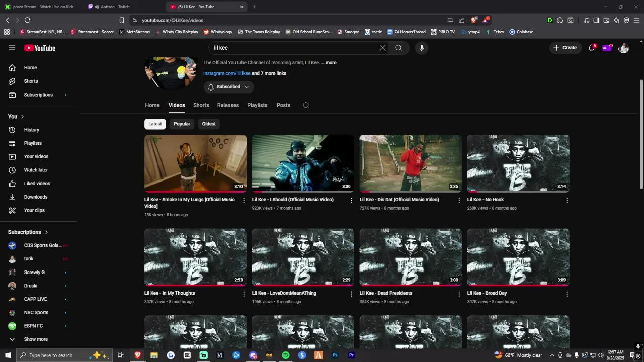Open the 'and 7 more links' link
Image resolution: width=644 pixels, height=362 pixels.
click(x=269, y=73)
